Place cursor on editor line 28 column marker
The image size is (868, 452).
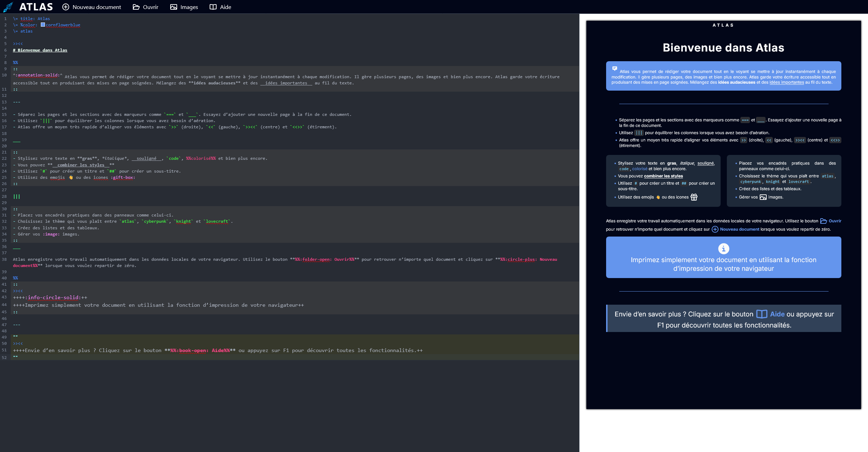click(x=17, y=196)
